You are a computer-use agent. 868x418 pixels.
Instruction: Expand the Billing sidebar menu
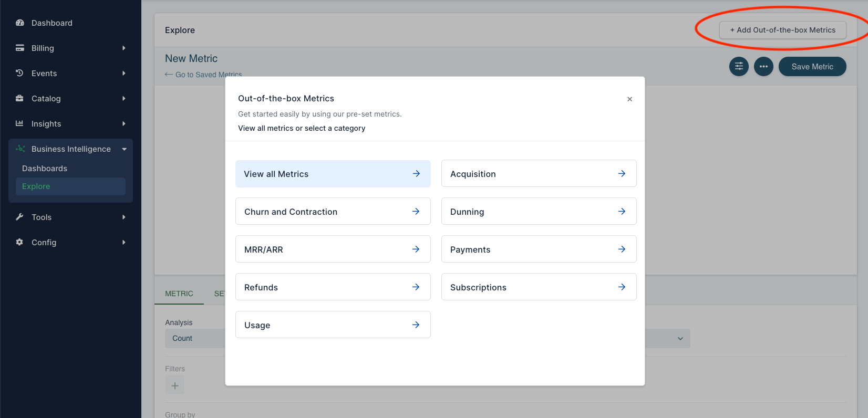pos(123,48)
